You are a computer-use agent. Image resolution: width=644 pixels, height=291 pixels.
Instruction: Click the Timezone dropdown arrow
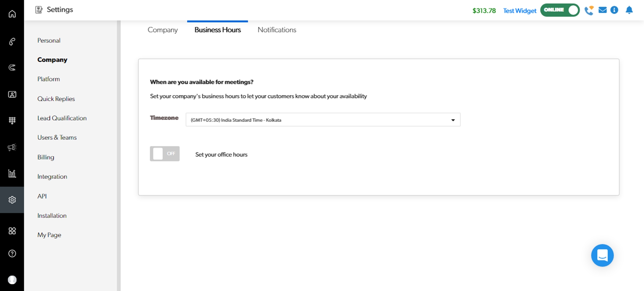[x=453, y=120]
